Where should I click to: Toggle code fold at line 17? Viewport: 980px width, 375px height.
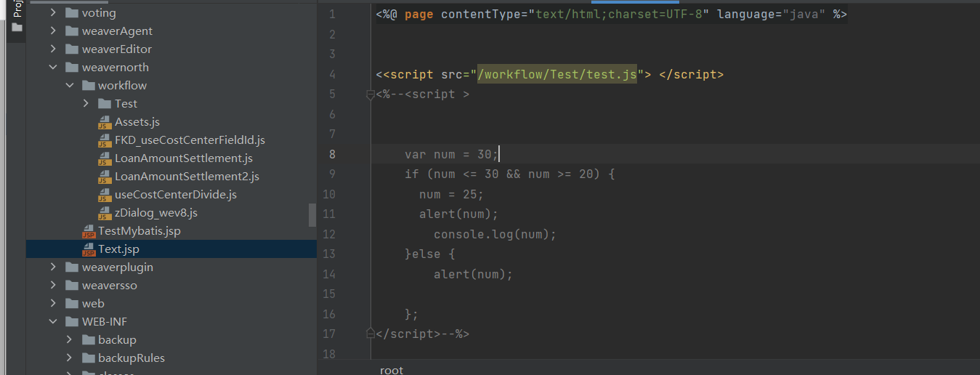click(370, 334)
